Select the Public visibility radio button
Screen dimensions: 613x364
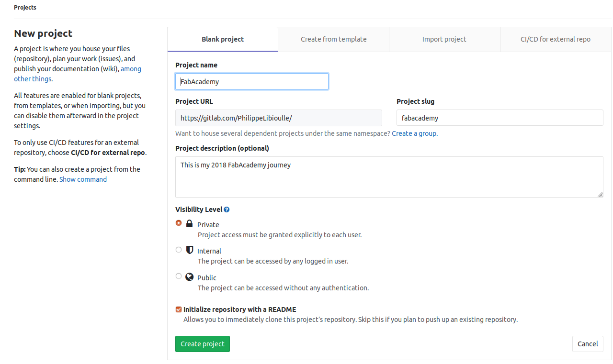(179, 276)
